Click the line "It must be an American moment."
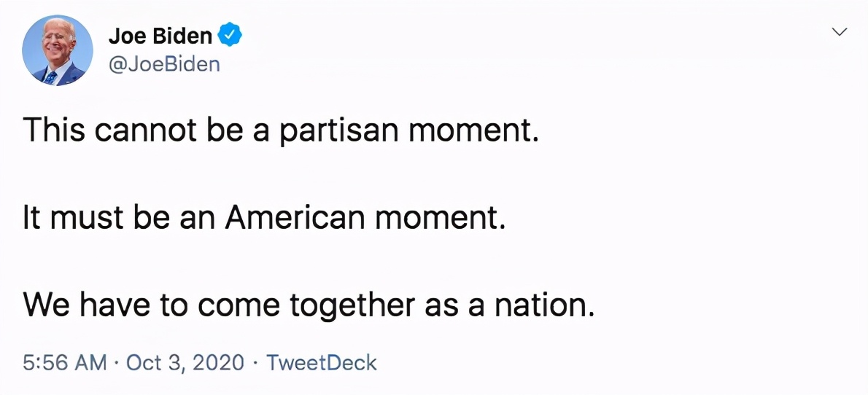The width and height of the screenshot is (868, 395). [264, 217]
